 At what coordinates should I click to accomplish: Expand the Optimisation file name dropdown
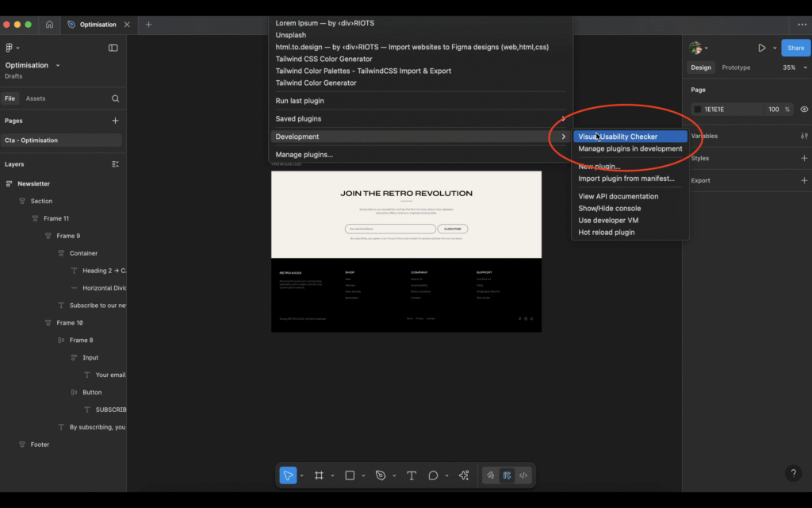tap(57, 65)
